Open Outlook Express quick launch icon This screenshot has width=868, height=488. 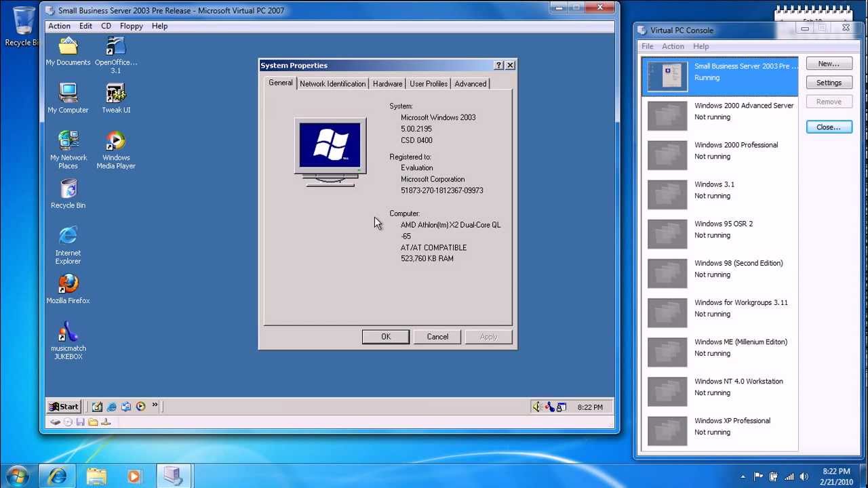pyautogui.click(x=126, y=407)
